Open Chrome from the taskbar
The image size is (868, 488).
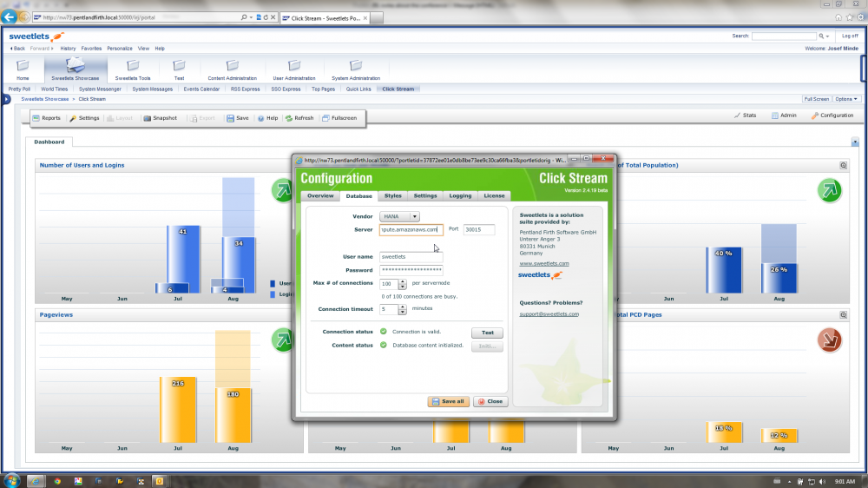[x=57, y=481]
